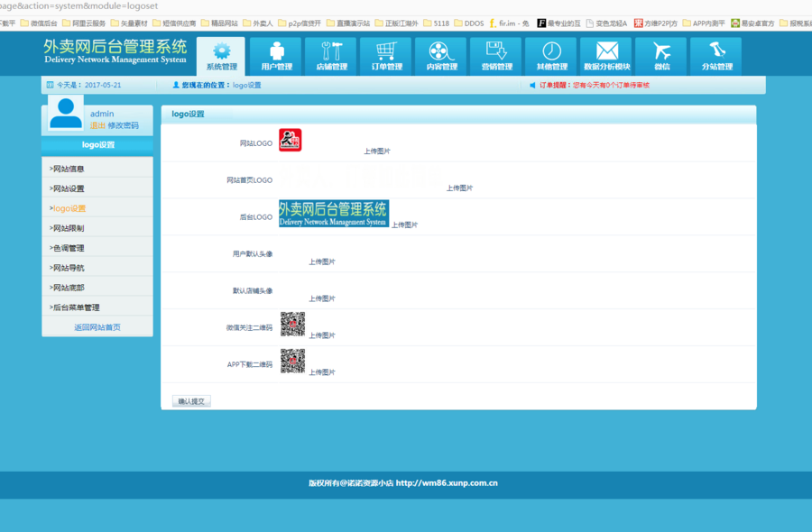Open the 精品网站 bookmark folder
812x532 pixels.
(219, 23)
